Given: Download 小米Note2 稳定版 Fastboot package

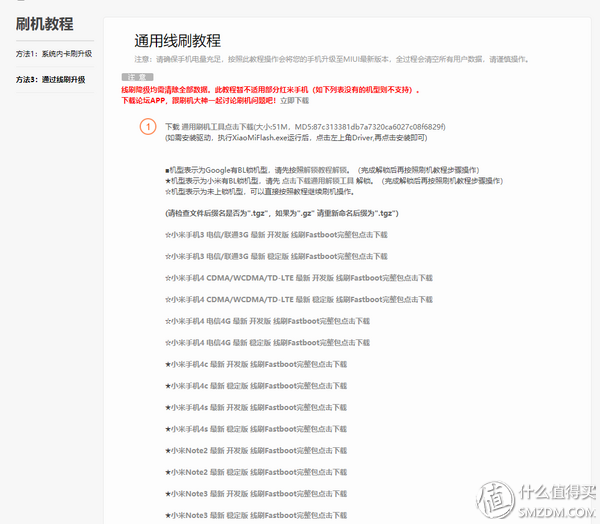Looking at the screenshot, I should click(256, 472).
